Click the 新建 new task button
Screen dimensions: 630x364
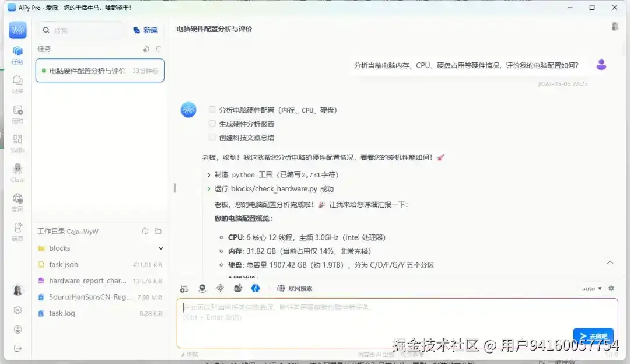(145, 30)
